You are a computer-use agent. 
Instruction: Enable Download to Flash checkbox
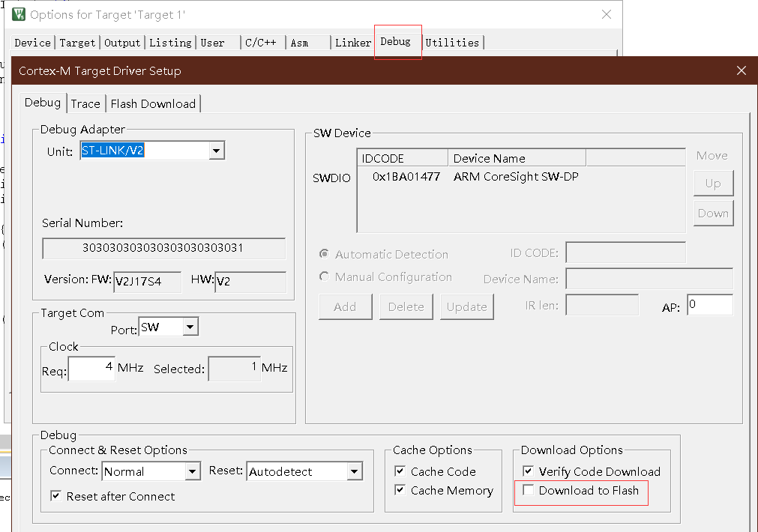click(529, 490)
